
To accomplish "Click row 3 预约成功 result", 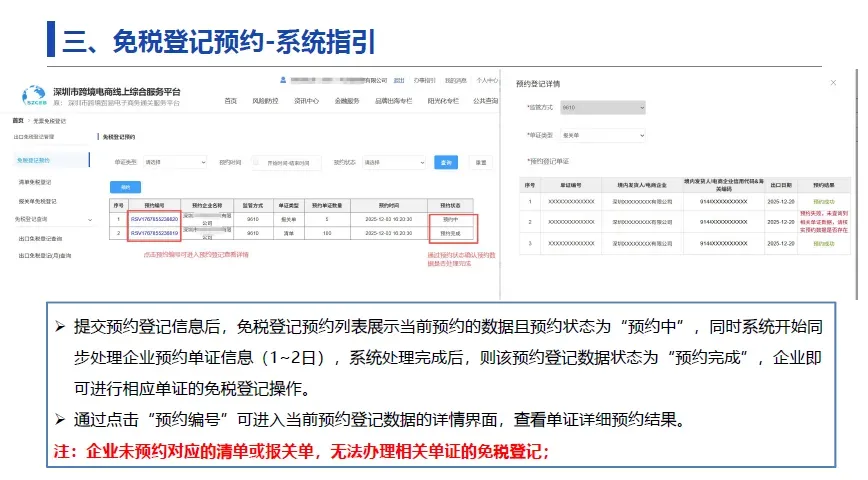I will [x=824, y=244].
